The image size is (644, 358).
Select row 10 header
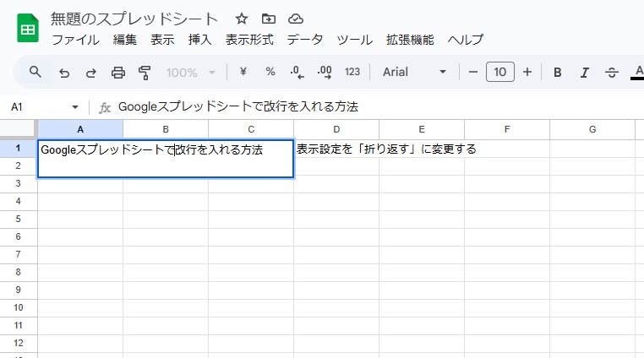(18, 307)
